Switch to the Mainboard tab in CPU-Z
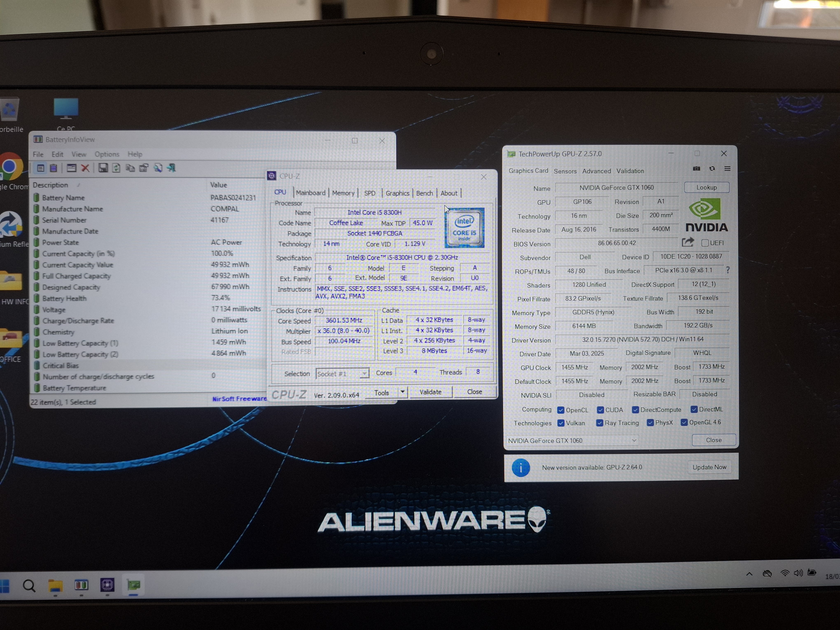The width and height of the screenshot is (840, 630). 311,193
